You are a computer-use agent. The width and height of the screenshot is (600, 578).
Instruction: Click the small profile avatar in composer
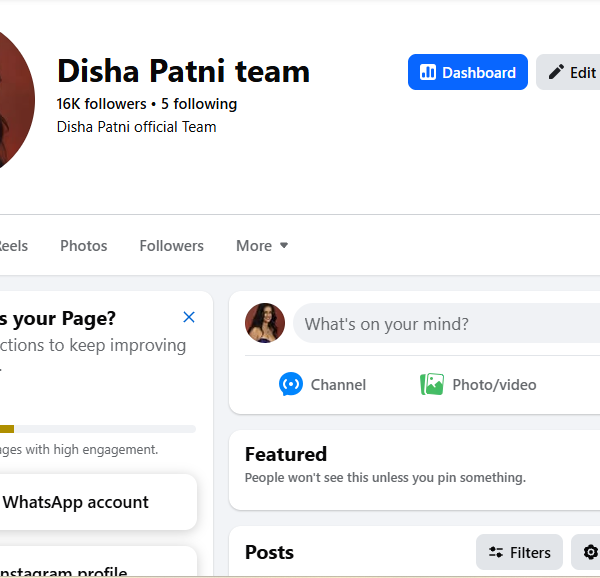tap(265, 323)
